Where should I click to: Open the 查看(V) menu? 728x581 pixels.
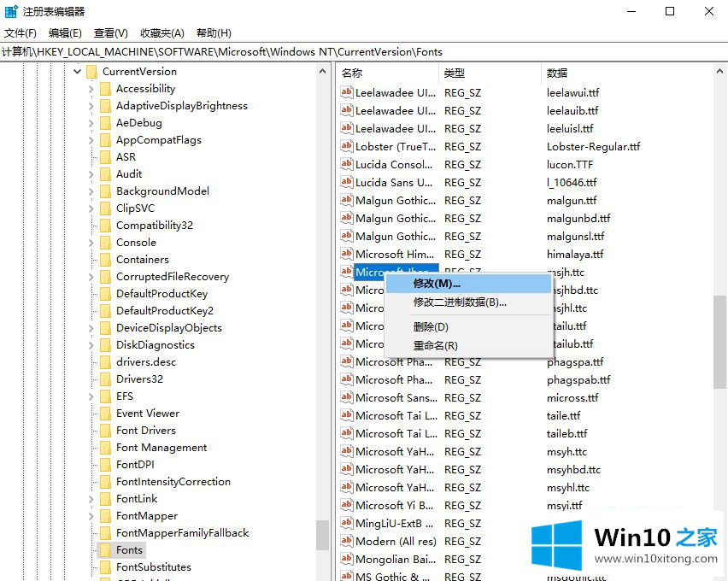tap(110, 33)
